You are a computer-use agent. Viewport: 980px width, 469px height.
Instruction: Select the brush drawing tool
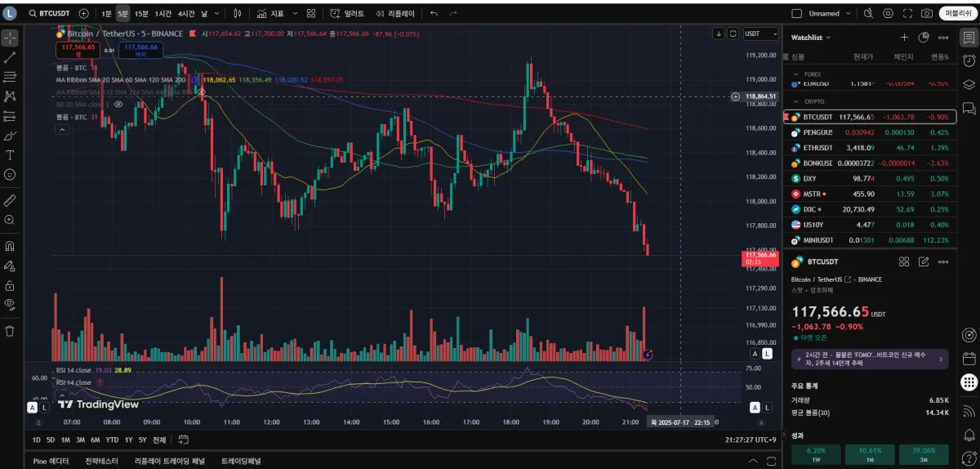coord(10,136)
